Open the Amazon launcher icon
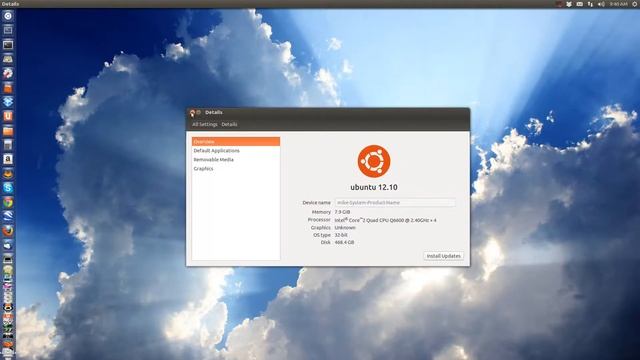 8,159
